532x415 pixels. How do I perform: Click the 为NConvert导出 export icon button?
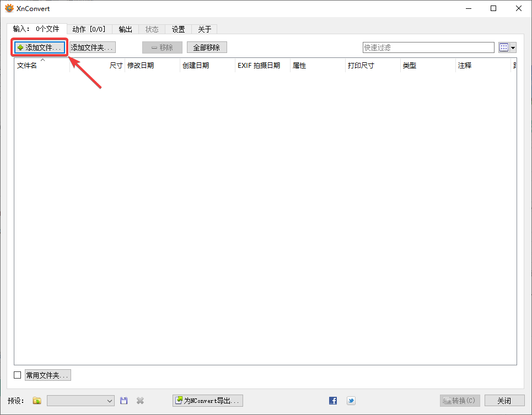point(207,401)
